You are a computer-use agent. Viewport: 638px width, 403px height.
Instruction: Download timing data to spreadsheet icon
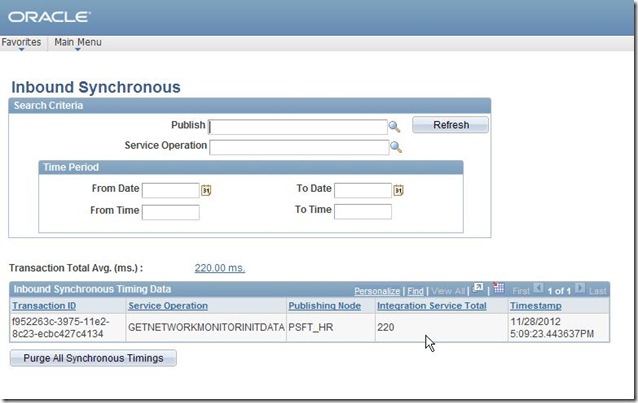(498, 288)
